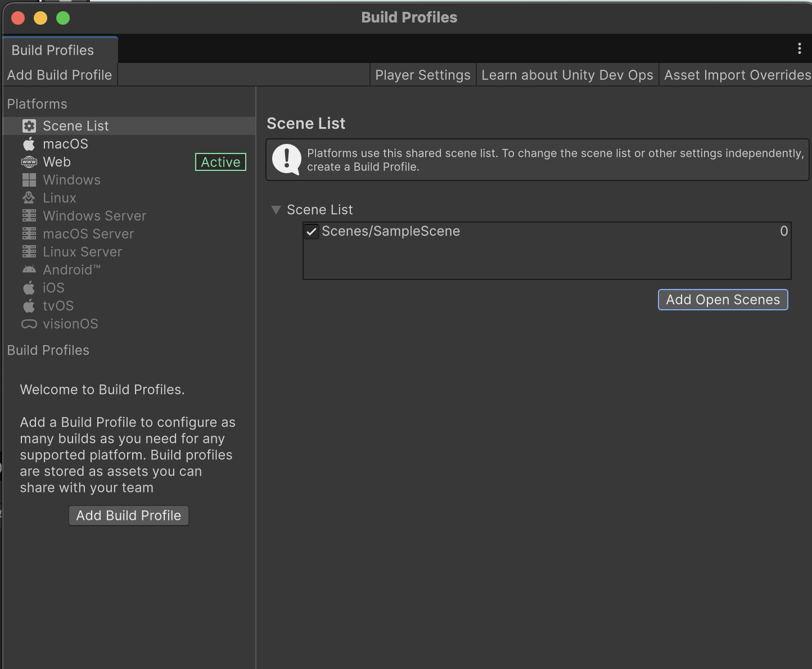Click the green Active badge beside Web

click(220, 162)
